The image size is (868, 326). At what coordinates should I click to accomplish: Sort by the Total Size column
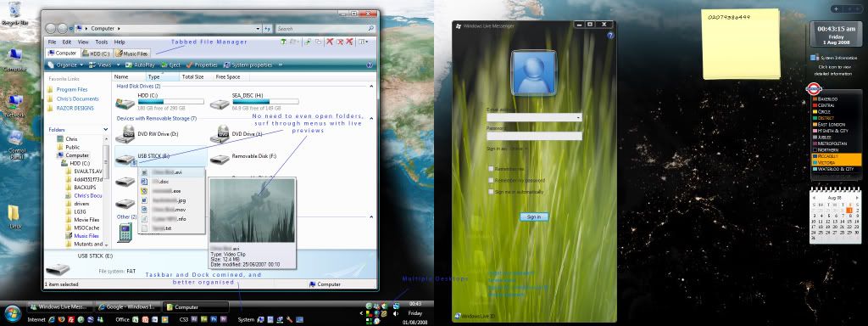tap(192, 77)
